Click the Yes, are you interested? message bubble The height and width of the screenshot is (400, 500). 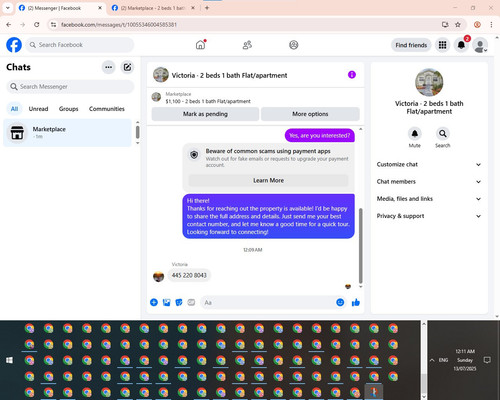[320, 135]
